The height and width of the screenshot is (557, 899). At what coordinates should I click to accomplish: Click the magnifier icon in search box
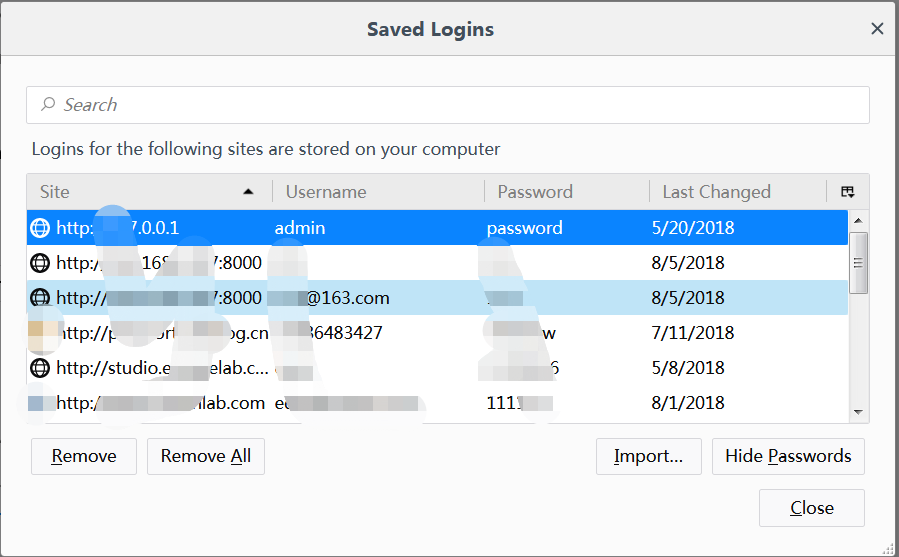tap(48, 104)
